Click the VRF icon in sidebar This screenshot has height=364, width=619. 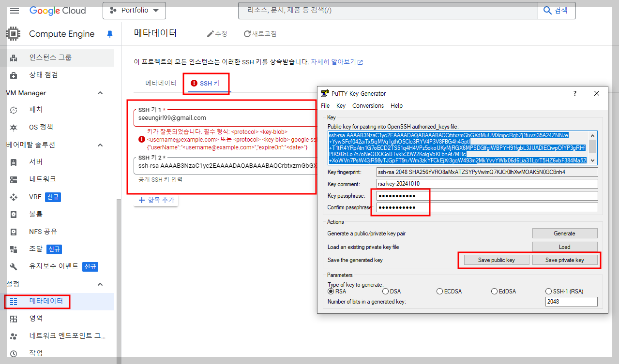(x=14, y=197)
